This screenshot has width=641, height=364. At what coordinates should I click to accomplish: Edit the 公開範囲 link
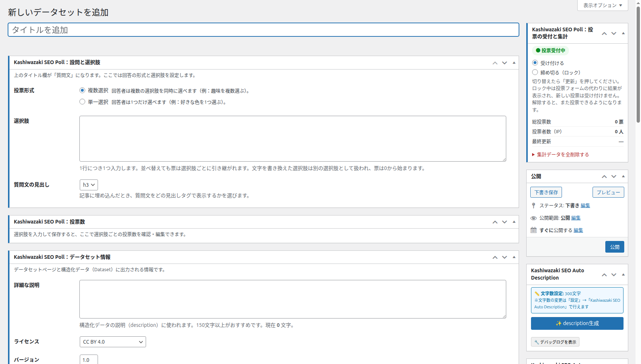(576, 218)
